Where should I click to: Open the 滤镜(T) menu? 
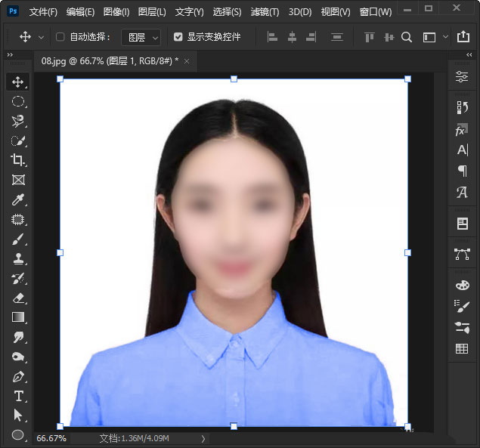coord(265,11)
